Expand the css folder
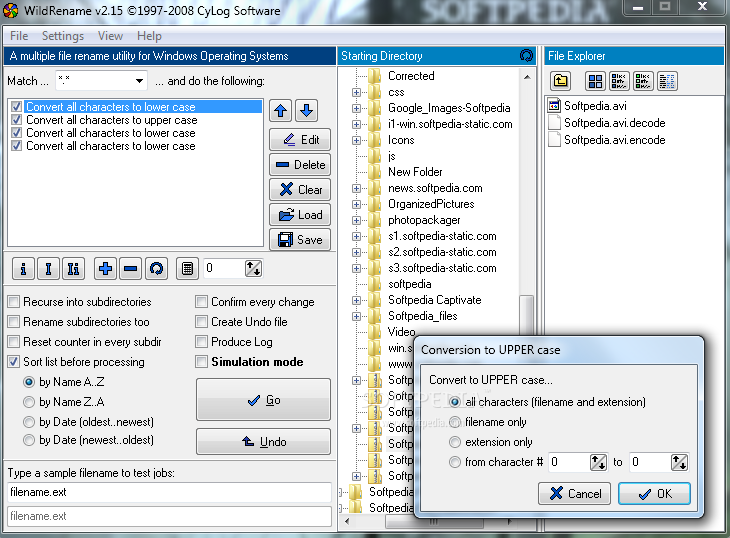 click(x=357, y=92)
